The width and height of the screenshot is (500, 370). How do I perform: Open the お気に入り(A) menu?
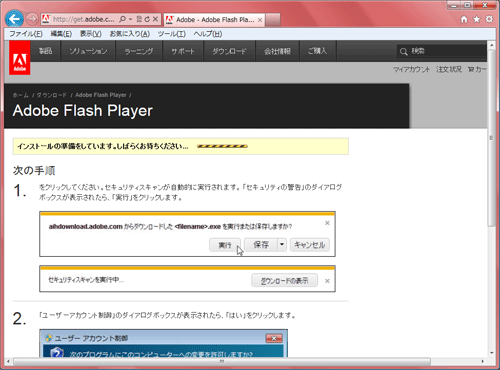[x=130, y=34]
